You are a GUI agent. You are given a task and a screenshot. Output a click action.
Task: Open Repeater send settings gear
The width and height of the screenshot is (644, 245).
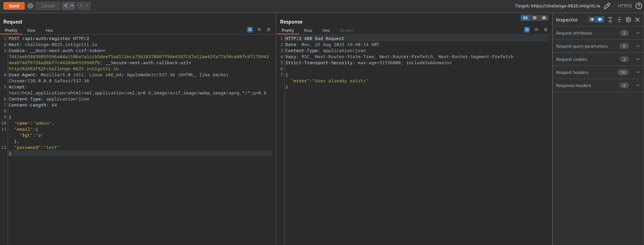click(30, 6)
